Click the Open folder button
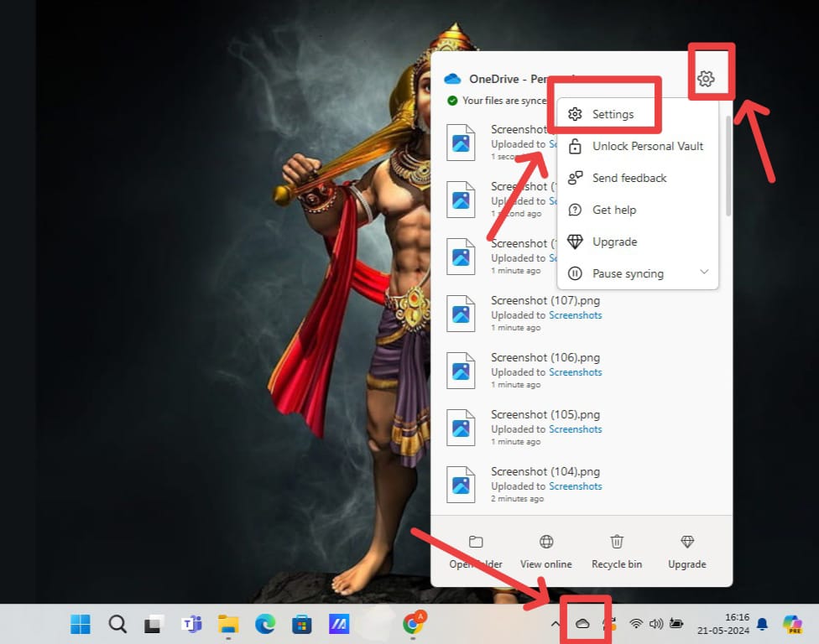This screenshot has width=819, height=644. (476, 552)
